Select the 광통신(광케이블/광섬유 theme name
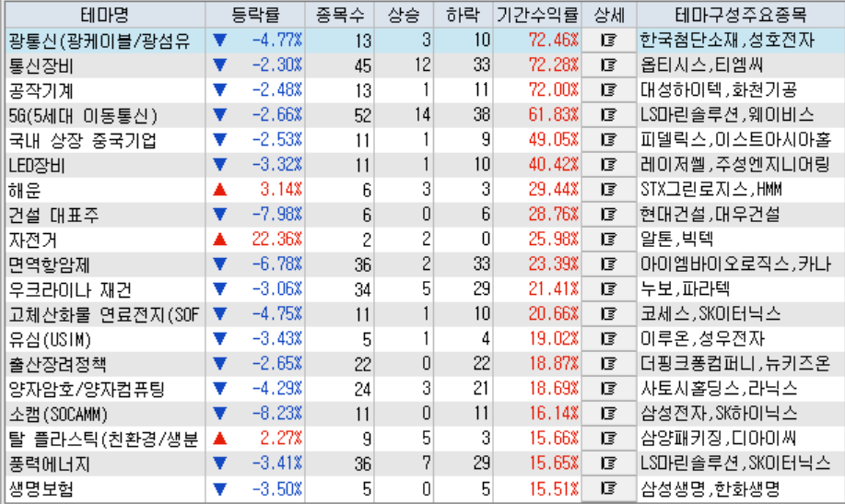Viewport: 845px width, 504px height. (100, 41)
